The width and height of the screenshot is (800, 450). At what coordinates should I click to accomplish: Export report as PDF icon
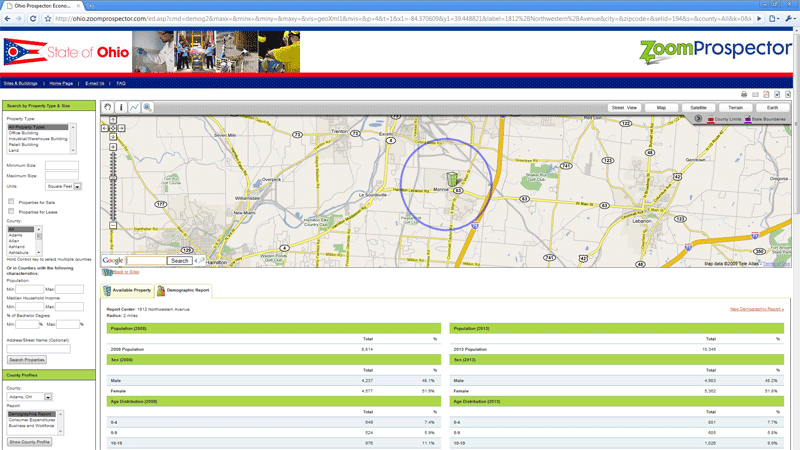click(766, 94)
